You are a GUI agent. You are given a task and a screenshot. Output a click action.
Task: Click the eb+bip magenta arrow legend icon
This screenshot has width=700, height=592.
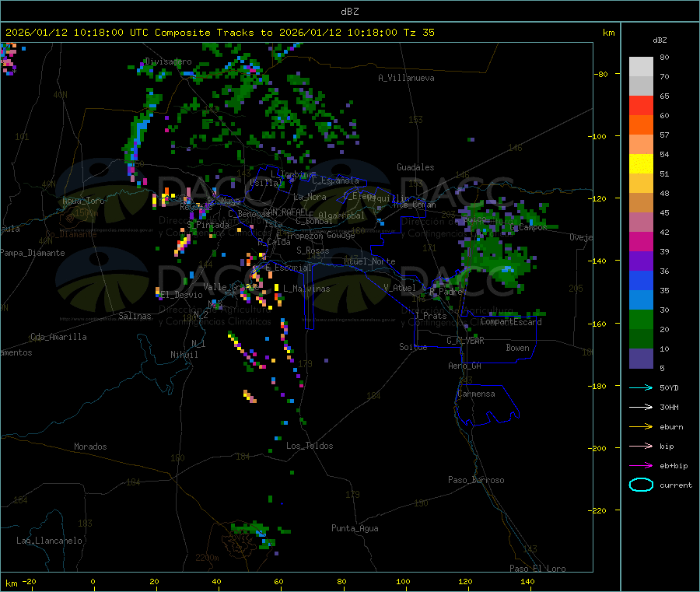pyautogui.click(x=641, y=466)
